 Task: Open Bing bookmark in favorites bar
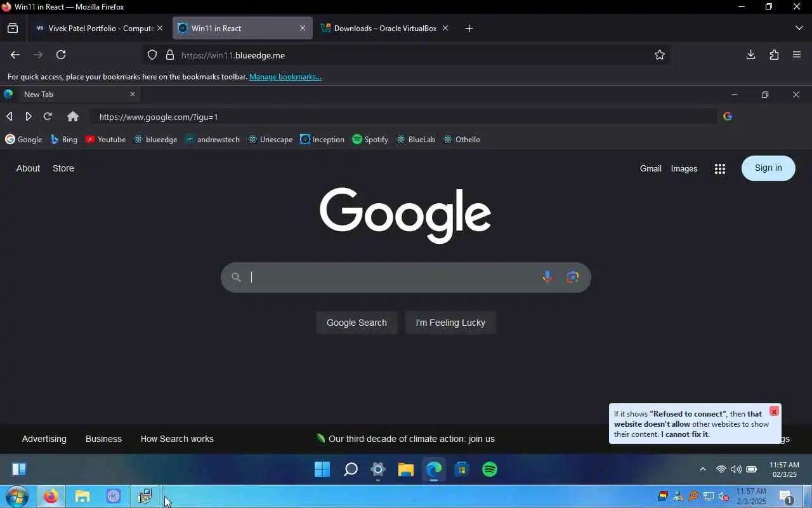(63, 139)
